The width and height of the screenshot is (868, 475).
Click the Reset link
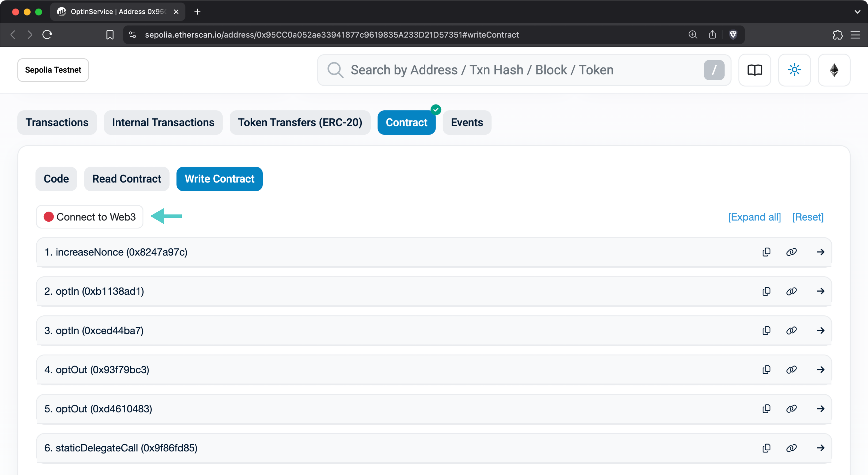[808, 217]
